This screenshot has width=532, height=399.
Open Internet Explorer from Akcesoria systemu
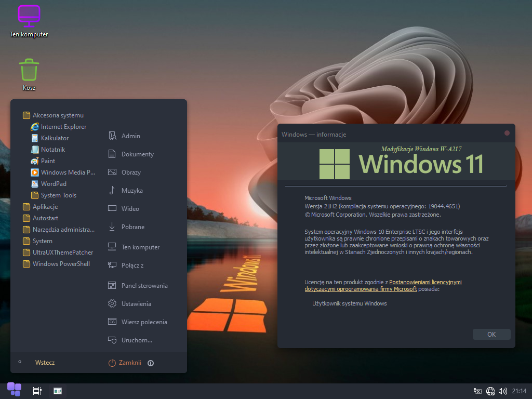coord(63,127)
